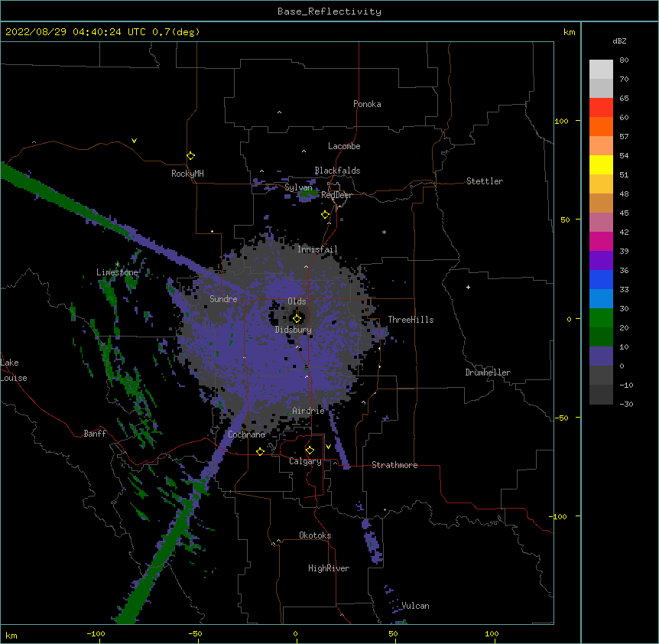The image size is (659, 644).
Task: Pick the white 80–70 dBZ legend swatch
Action: pyautogui.click(x=601, y=70)
